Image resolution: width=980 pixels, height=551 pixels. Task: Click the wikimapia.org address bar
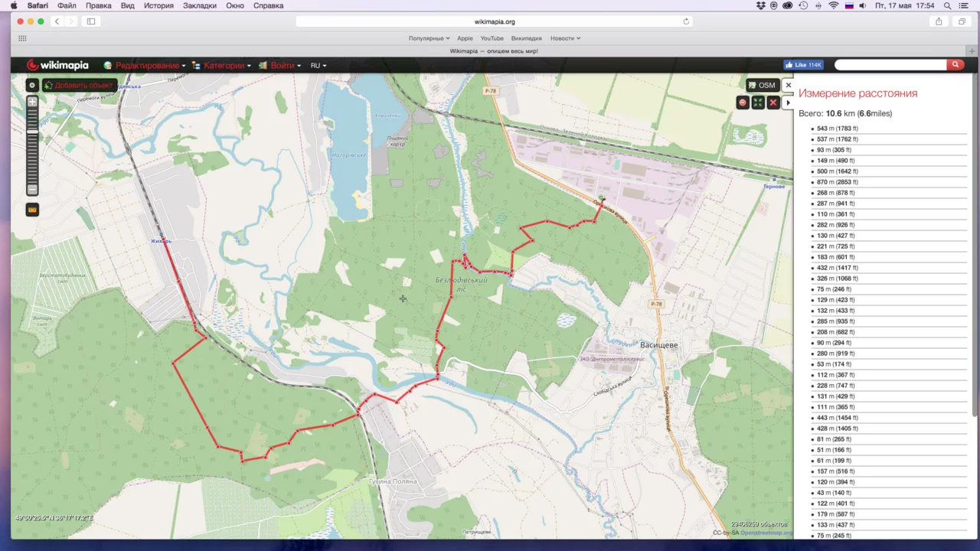tap(494, 21)
